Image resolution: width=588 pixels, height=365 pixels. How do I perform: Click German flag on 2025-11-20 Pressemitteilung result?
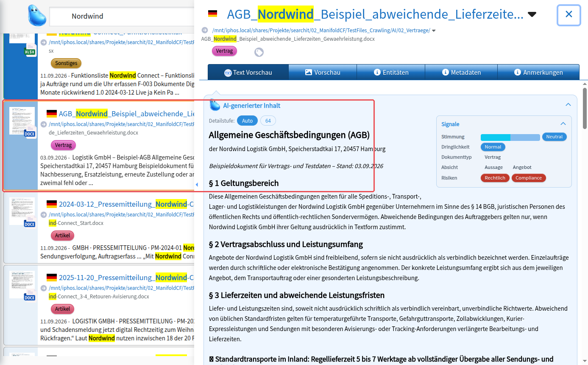pyautogui.click(x=52, y=278)
